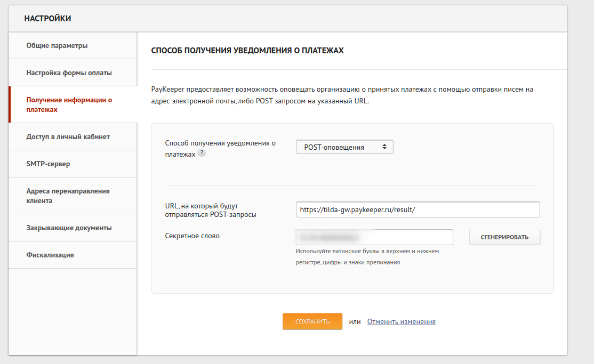Go to Доступ в личный кабинет section
The height and width of the screenshot is (364, 594).
(x=68, y=137)
